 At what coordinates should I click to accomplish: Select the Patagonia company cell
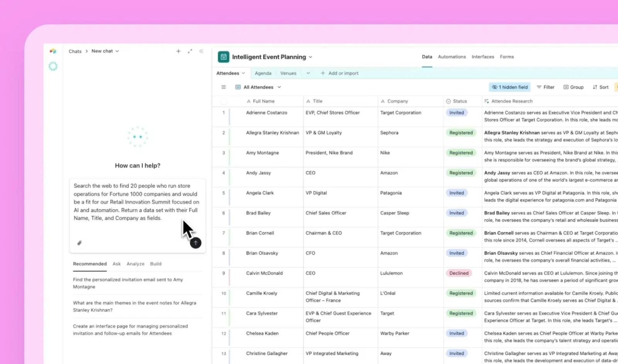(411, 197)
